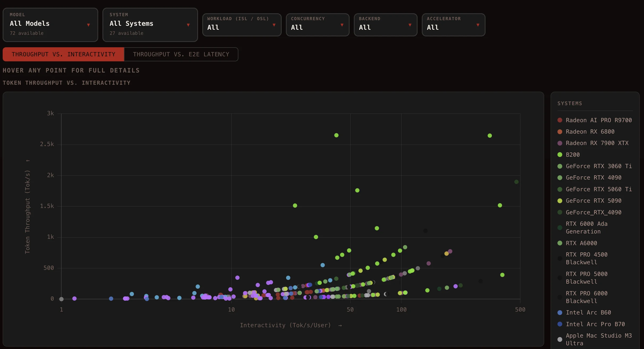Toggle Radeon AI PRO R9700 in legend
644x349 pixels.
(x=595, y=120)
